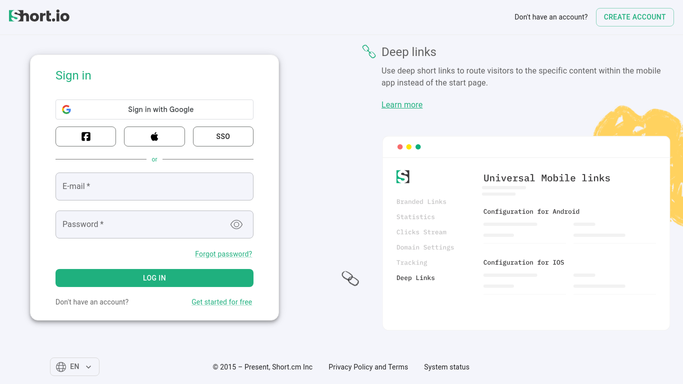The width and height of the screenshot is (683, 384).
Task: Open the Learn more link
Action: click(x=402, y=104)
